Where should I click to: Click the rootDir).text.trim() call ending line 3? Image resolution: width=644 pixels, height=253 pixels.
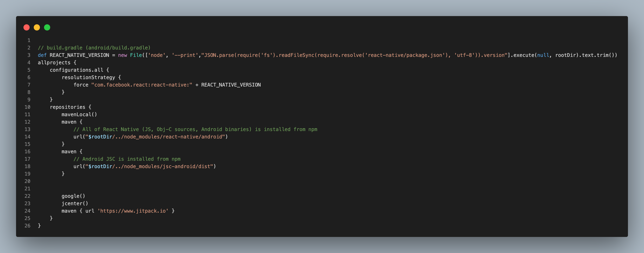(x=586, y=55)
